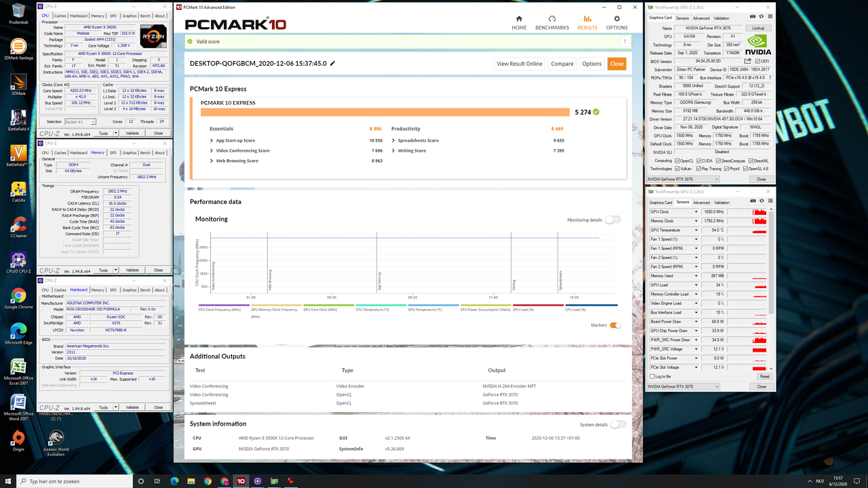Image resolution: width=868 pixels, height=488 pixels.
Task: Open Memory Used sensor dropdown arrow
Action: 696,276
